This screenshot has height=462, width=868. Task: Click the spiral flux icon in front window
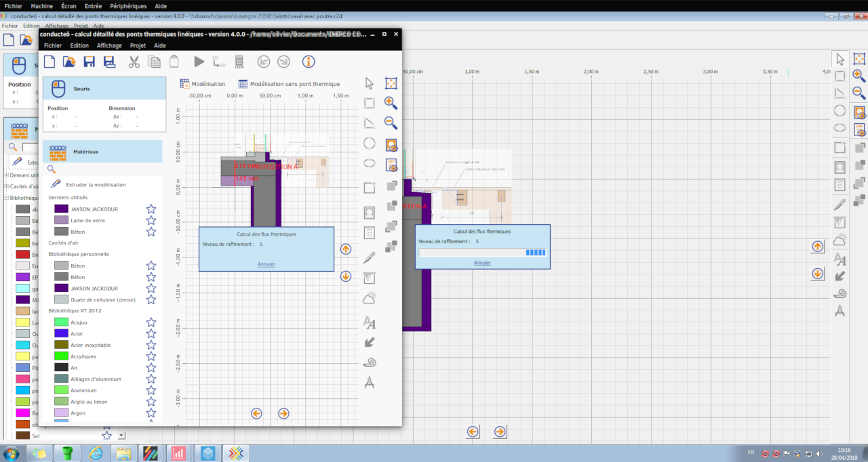point(370,362)
